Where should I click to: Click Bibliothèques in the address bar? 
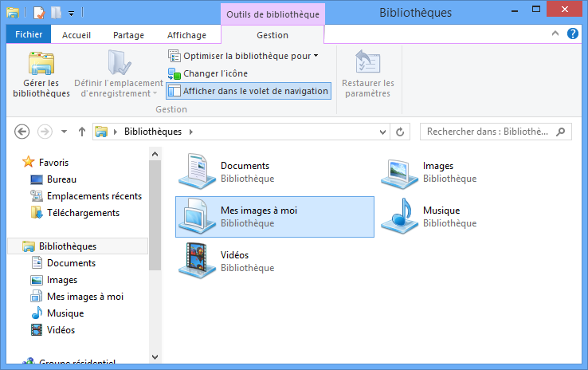(x=153, y=132)
